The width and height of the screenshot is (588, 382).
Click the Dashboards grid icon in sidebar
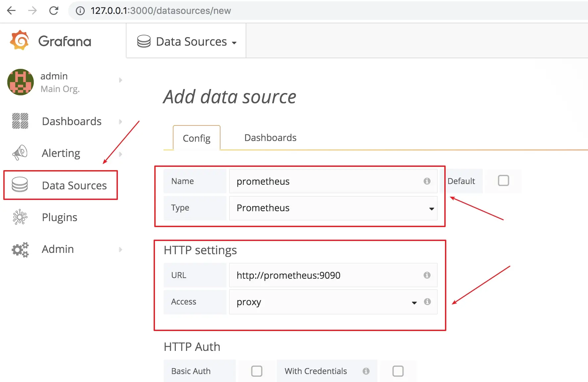20,121
